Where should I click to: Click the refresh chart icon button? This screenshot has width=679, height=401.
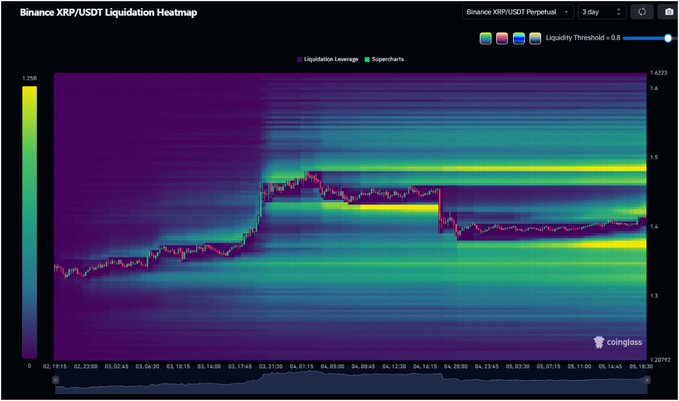[642, 12]
